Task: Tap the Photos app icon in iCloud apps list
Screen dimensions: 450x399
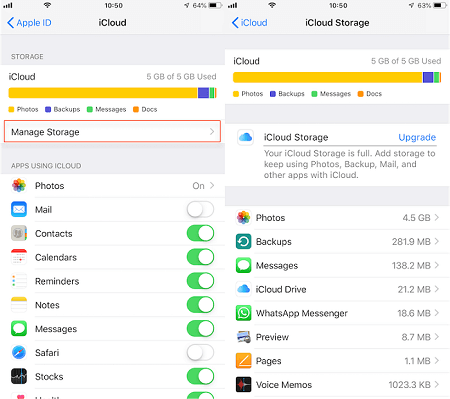Action: click(19, 185)
